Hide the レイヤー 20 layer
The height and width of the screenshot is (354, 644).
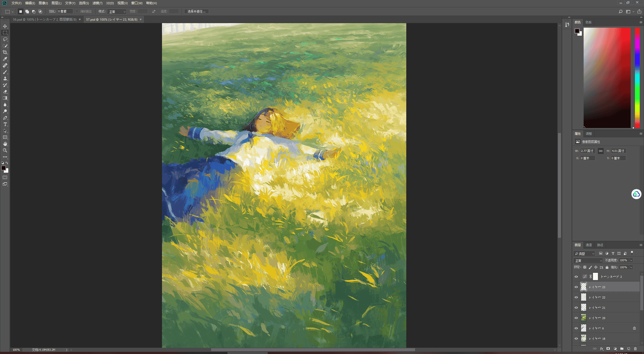[576, 318]
